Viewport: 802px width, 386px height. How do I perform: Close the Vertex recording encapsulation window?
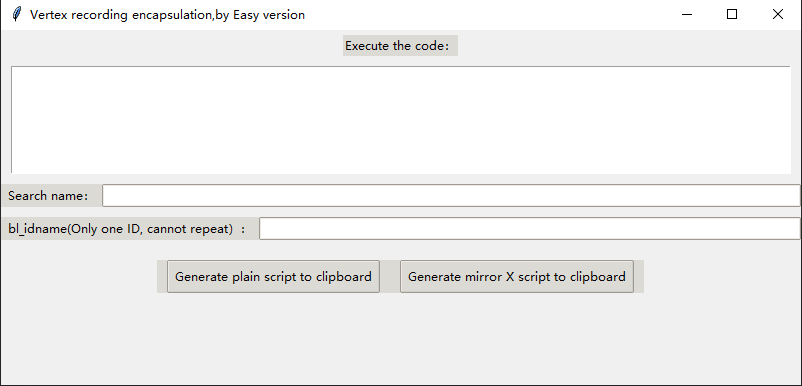tap(777, 14)
